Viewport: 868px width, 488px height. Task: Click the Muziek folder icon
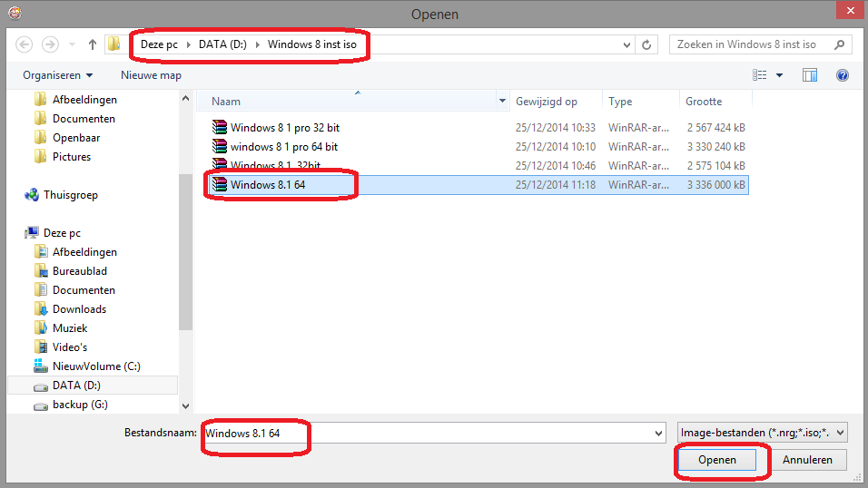point(41,328)
